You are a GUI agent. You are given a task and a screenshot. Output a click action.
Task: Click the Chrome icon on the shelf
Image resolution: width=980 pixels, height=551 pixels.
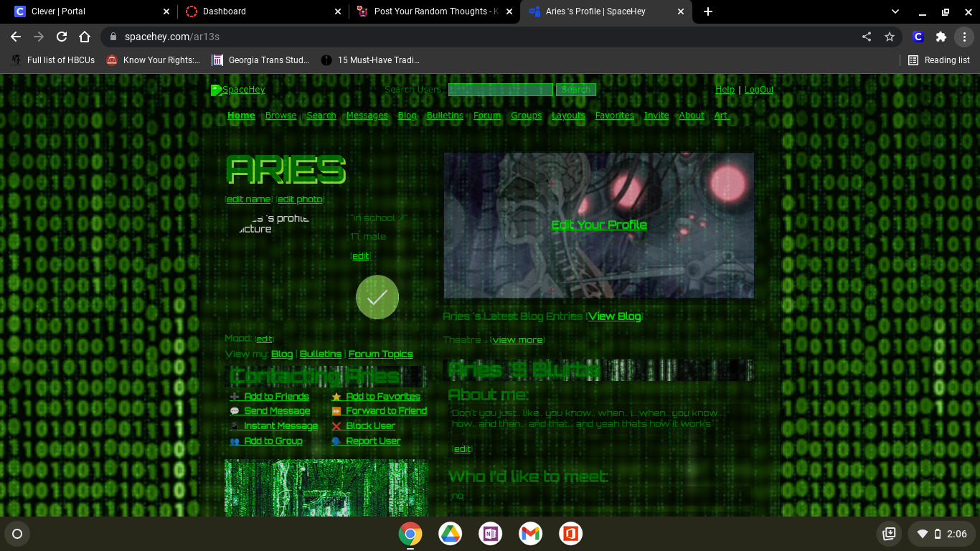(x=410, y=534)
